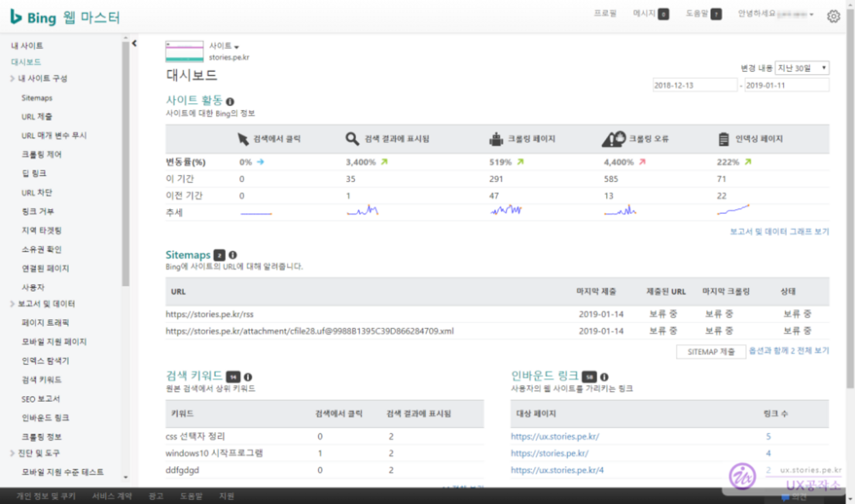Image resolution: width=855 pixels, height=504 pixels.
Task: Click the 메시지 count badge icon
Action: 663,14
